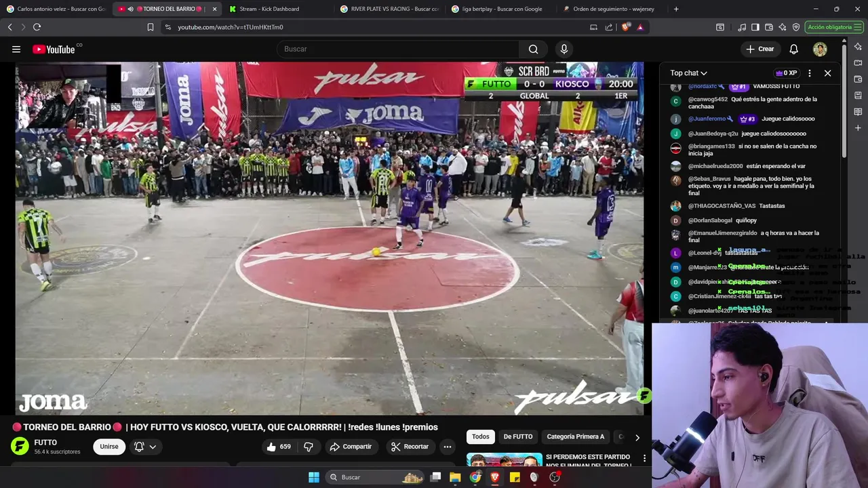Screen dimensions: 868x488
Task: Expand notification preferences chevron beside bell
Action: [153, 447]
